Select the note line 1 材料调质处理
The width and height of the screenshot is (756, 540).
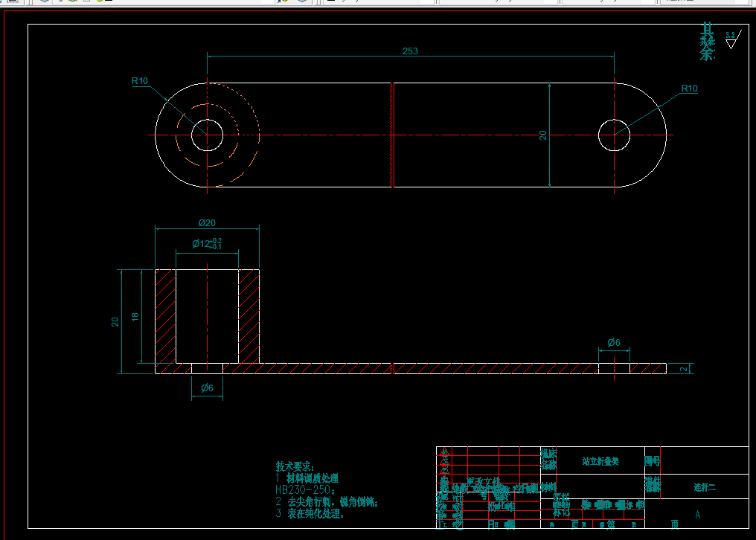tap(307, 478)
